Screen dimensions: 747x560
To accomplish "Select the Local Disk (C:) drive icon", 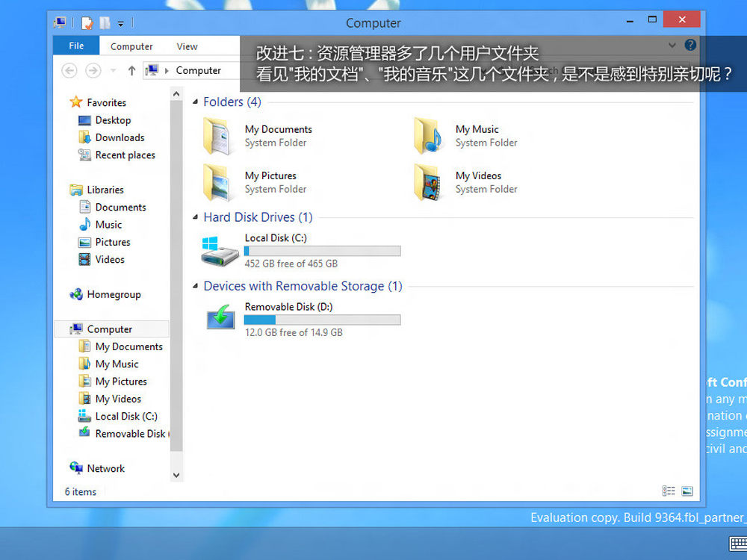I will [x=220, y=251].
